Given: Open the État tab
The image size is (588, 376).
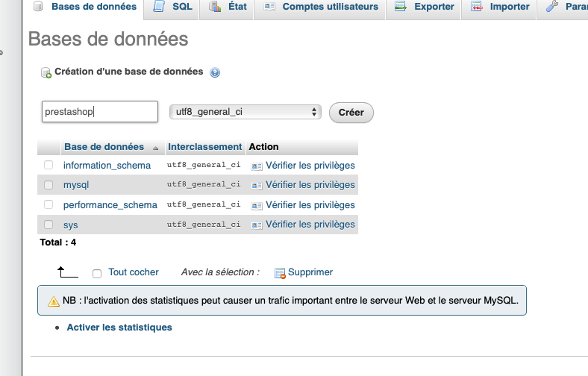Looking at the screenshot, I should point(227,7).
